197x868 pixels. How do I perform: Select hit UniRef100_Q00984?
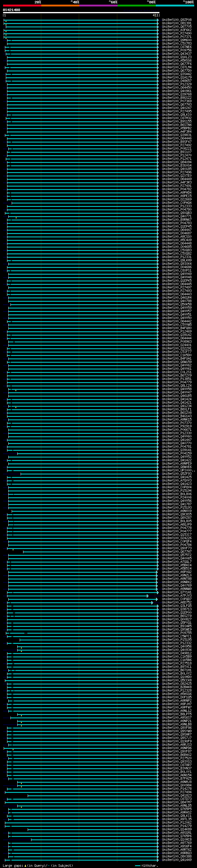(176, 785)
